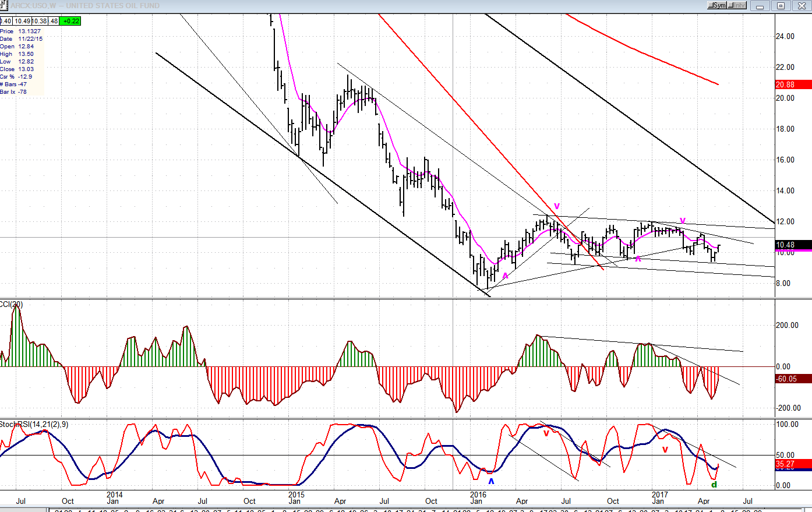
Task: Click the 10.49 high quote field
Action: tap(23, 21)
